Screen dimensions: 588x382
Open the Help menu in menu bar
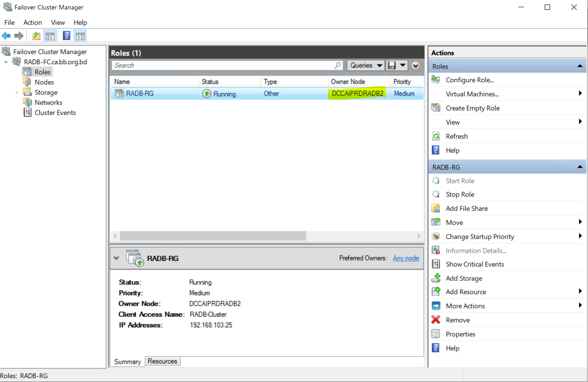tap(80, 23)
